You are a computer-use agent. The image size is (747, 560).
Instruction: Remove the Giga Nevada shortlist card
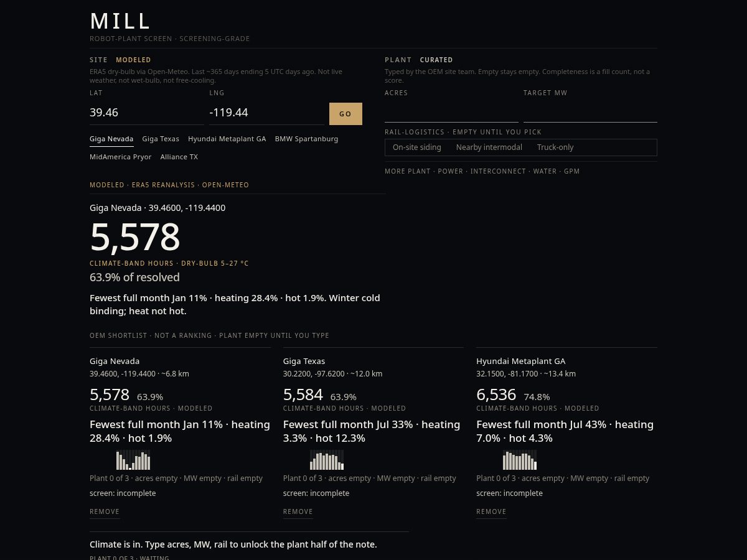point(105,511)
